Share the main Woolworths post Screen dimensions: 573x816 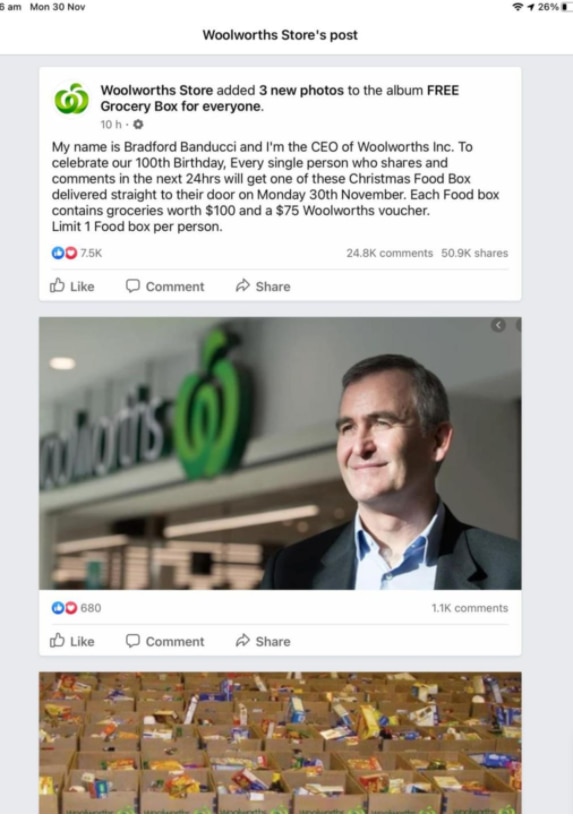(x=263, y=286)
